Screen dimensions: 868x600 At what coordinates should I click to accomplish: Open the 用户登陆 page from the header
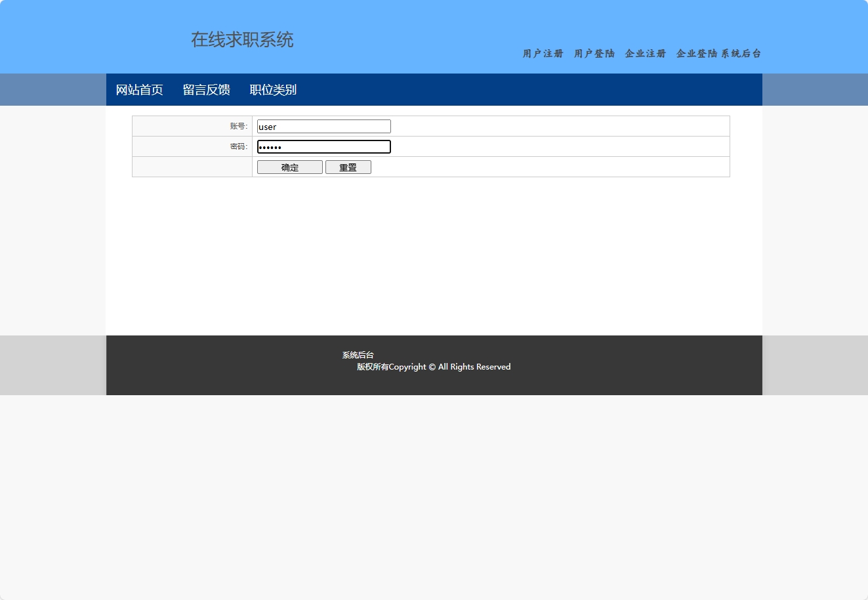(593, 54)
